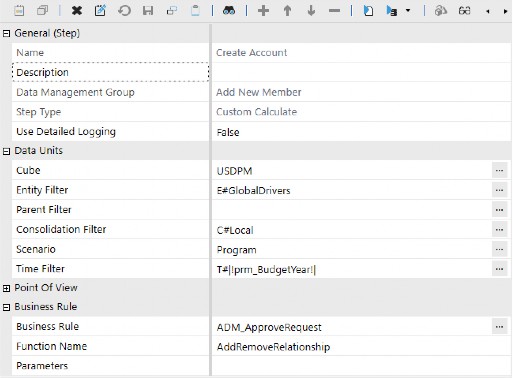Click the empty Parameters value field

click(361, 366)
